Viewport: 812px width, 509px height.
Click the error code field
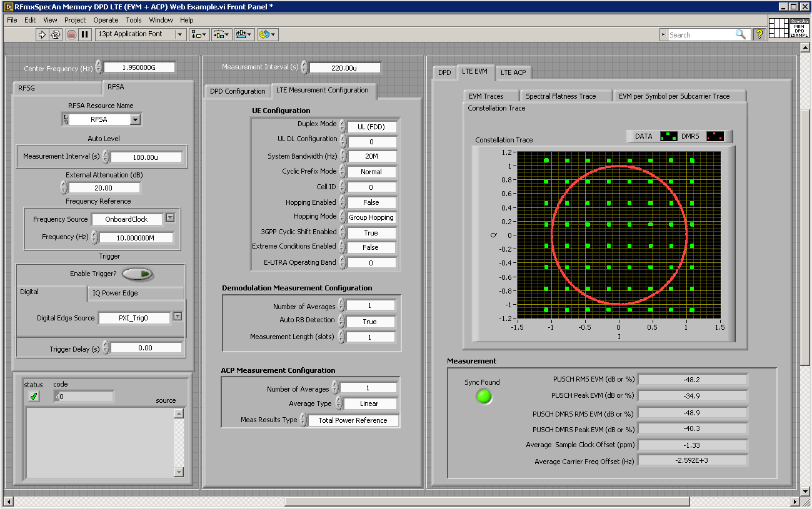coord(84,396)
